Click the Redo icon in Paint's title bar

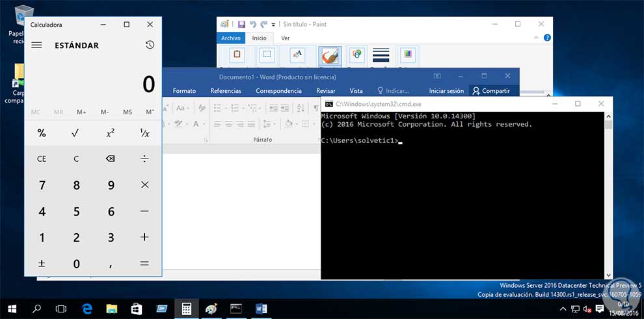[x=263, y=24]
